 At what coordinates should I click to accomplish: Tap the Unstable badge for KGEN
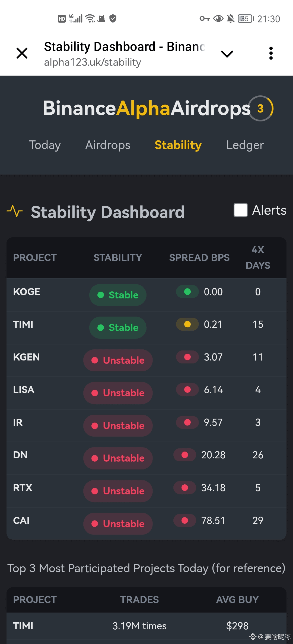tap(118, 360)
